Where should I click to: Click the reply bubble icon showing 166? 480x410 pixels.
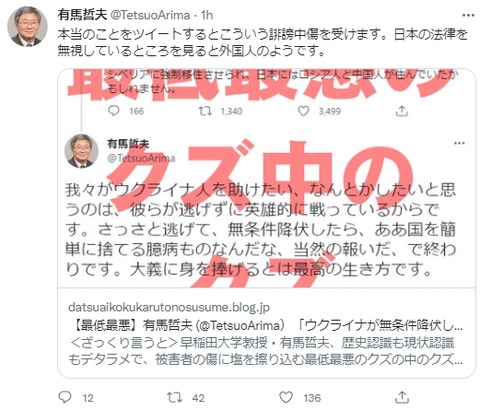(114, 111)
